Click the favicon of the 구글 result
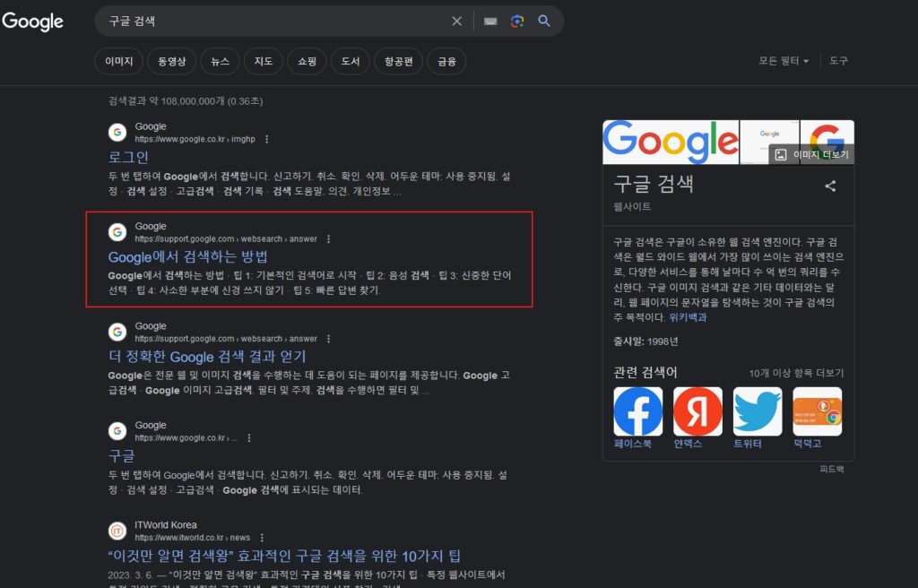The height and width of the screenshot is (588, 918). [x=117, y=431]
